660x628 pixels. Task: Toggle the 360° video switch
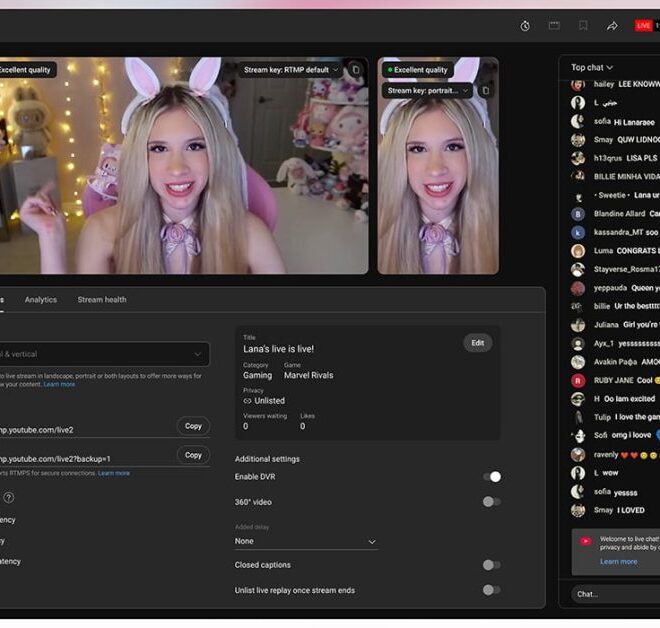coord(492,502)
